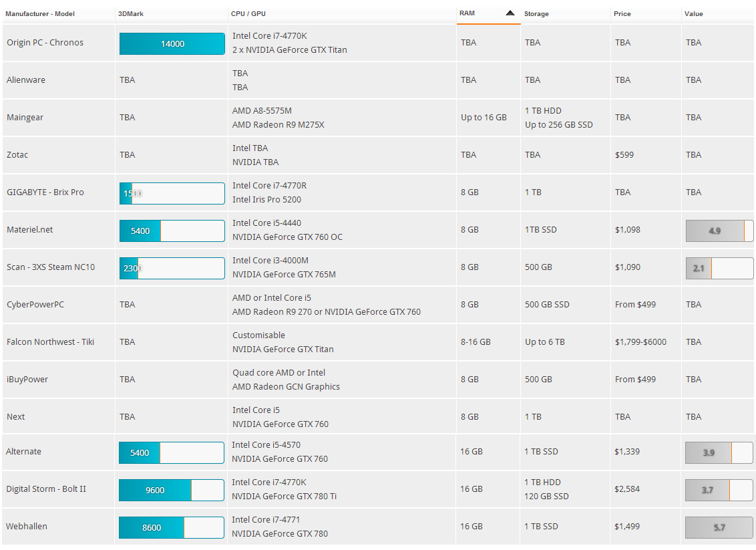Sort by Manufacturer - Model column header
This screenshot has width=756, height=550.
(x=40, y=14)
